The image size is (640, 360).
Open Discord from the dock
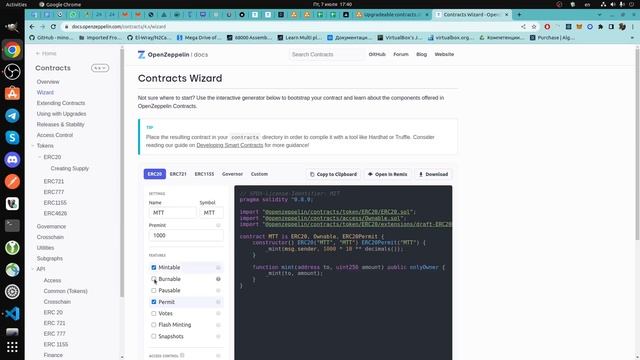click(x=12, y=160)
